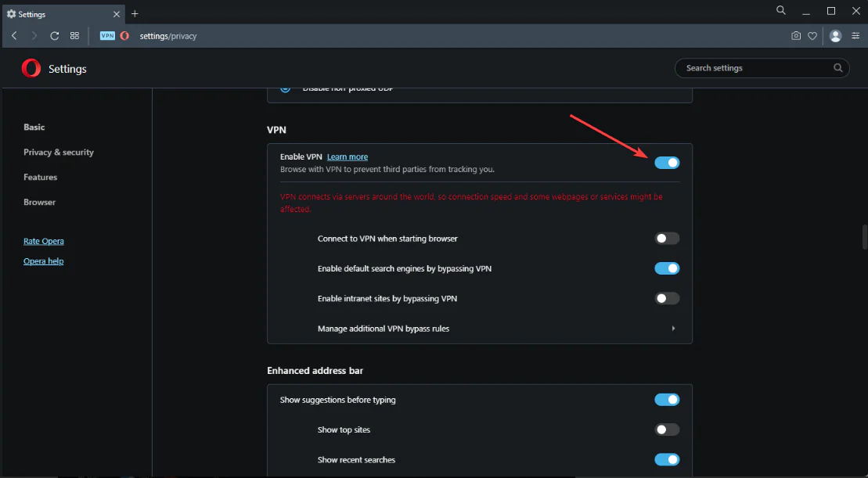Screen dimensions: 868x478
Task: Disable the Enable VPN toggle
Action: click(x=667, y=163)
